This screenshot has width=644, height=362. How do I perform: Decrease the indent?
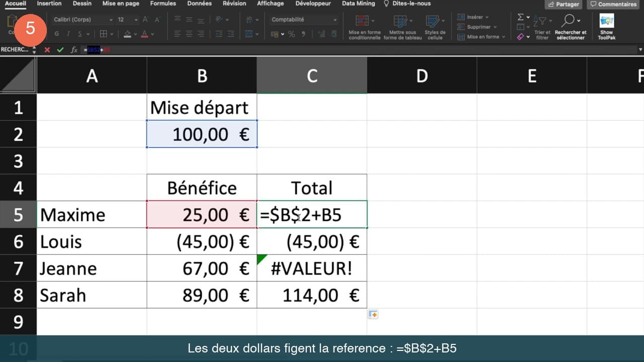point(219,34)
